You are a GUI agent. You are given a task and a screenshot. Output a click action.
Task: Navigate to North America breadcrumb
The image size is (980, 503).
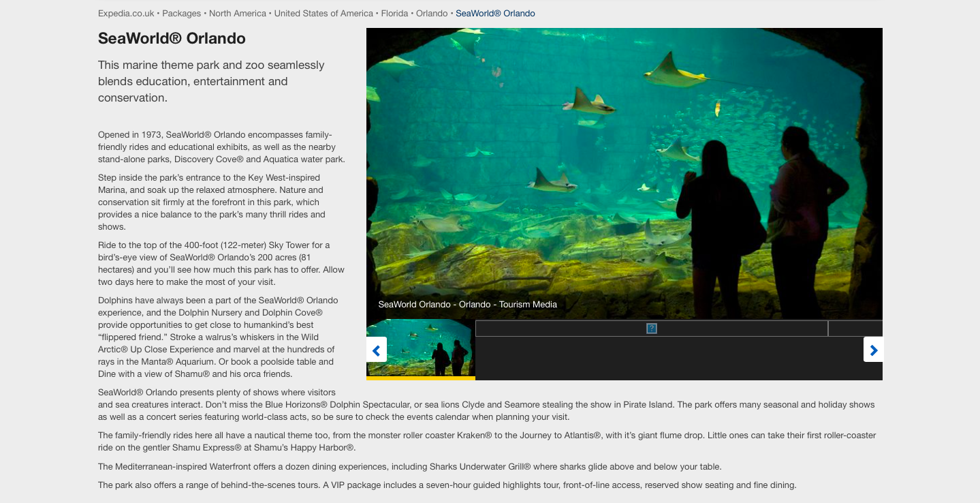[238, 14]
